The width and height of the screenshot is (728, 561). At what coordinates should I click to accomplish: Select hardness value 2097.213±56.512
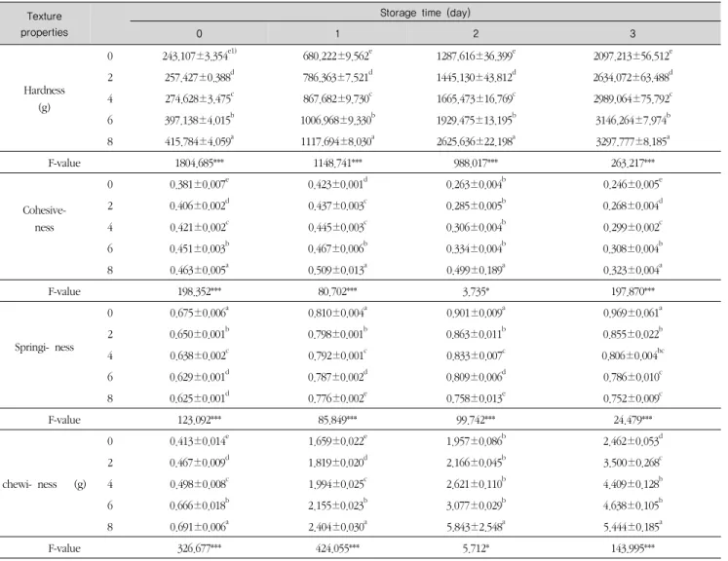pyautogui.click(x=632, y=56)
